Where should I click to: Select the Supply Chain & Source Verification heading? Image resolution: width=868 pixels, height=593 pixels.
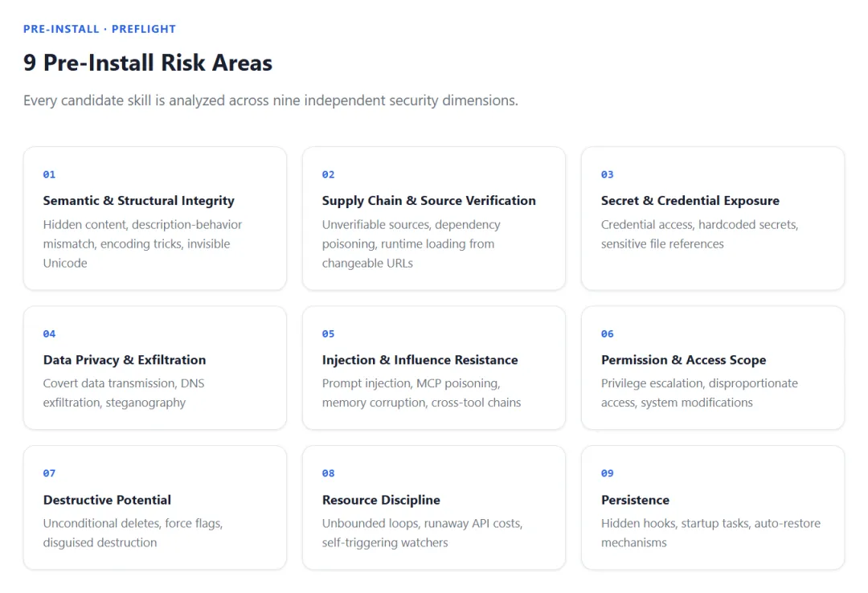pyautogui.click(x=428, y=201)
